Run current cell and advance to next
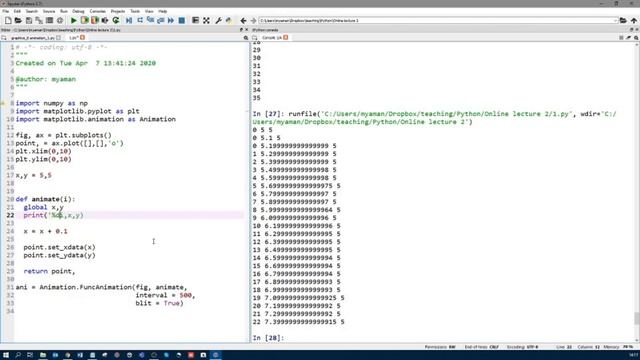 (x=95, y=20)
